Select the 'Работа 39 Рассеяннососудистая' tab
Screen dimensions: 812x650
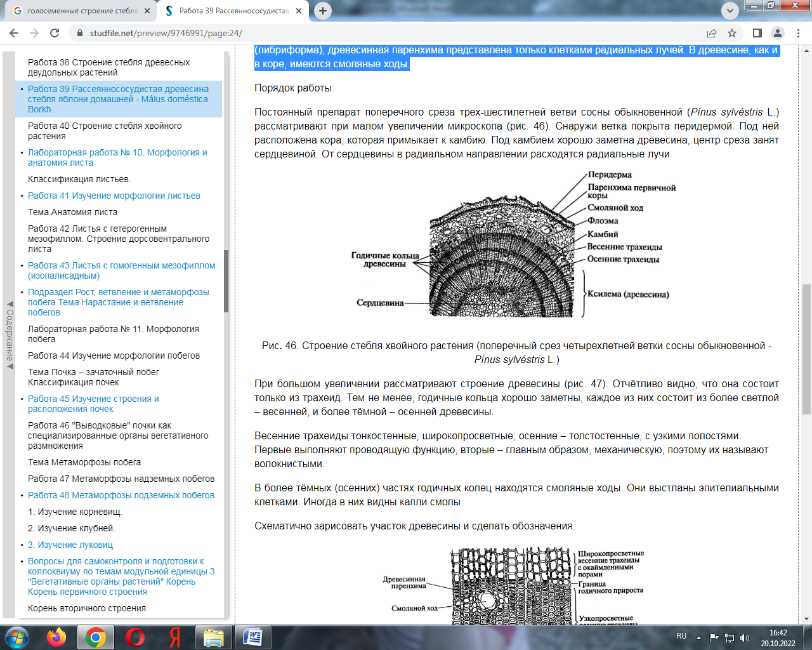pyautogui.click(x=233, y=11)
